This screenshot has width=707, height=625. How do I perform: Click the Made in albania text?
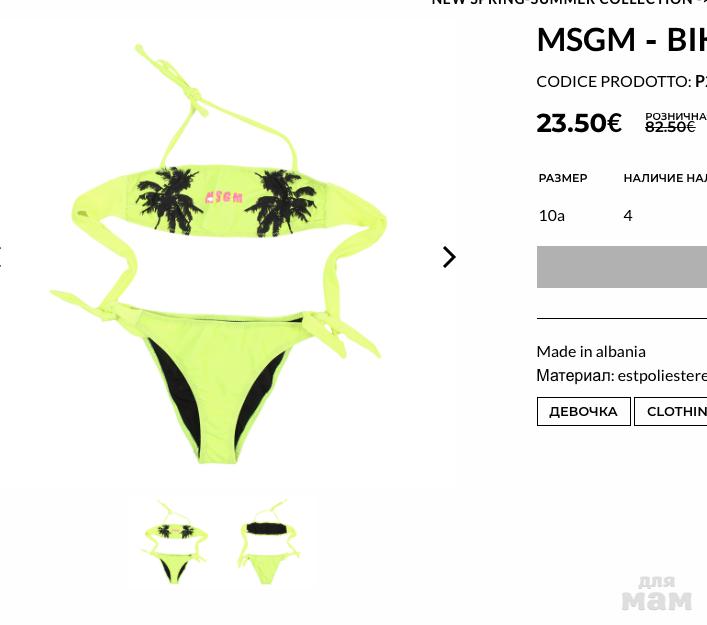pyautogui.click(x=591, y=352)
